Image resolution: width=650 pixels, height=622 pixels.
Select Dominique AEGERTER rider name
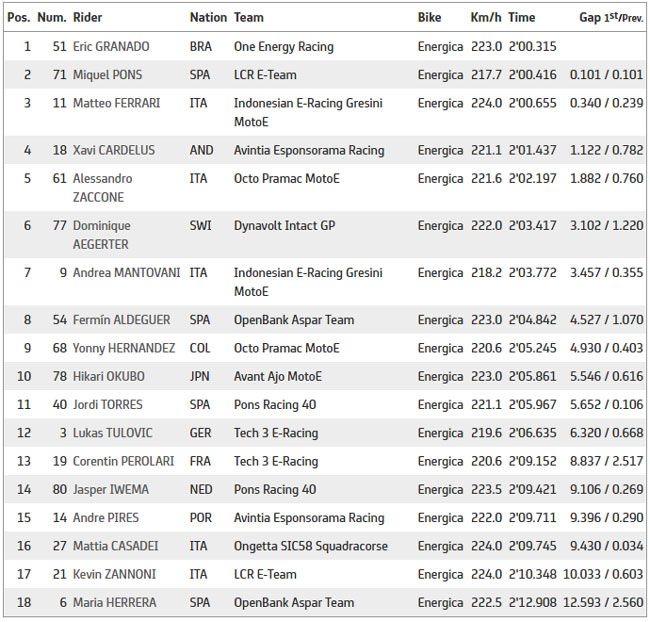(102, 235)
